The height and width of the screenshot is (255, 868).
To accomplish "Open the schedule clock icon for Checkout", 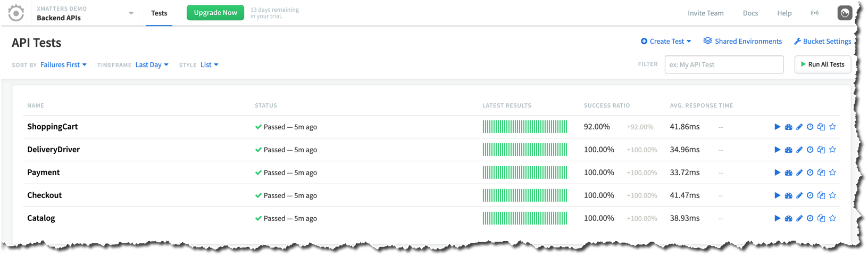I will pos(810,195).
